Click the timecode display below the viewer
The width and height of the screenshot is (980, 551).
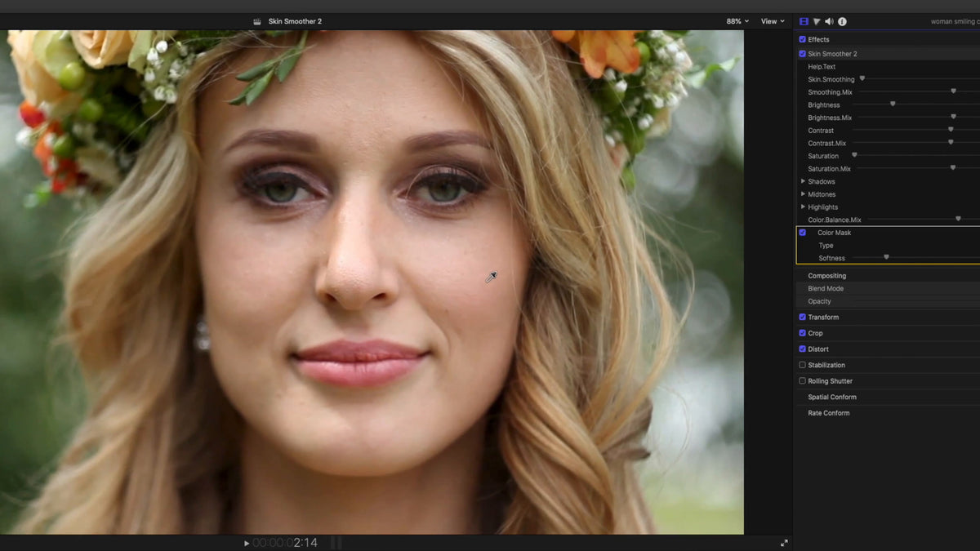pyautogui.click(x=285, y=543)
